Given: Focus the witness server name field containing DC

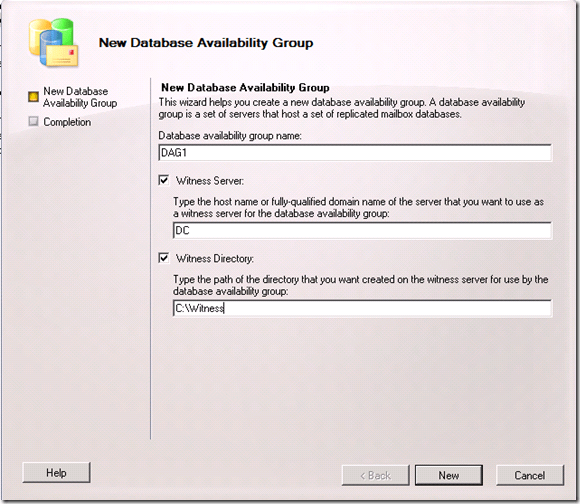Looking at the screenshot, I should [362, 230].
